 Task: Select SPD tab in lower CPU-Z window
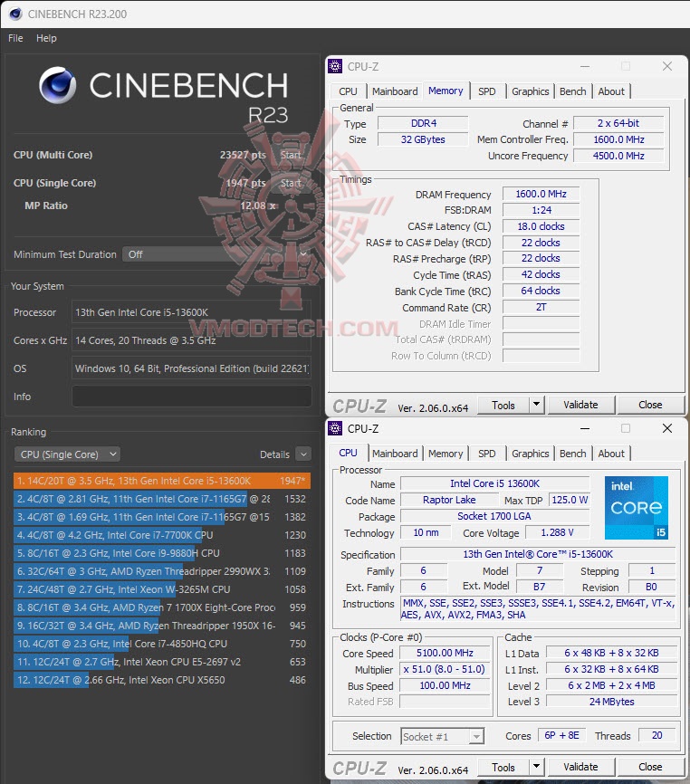[x=486, y=454]
